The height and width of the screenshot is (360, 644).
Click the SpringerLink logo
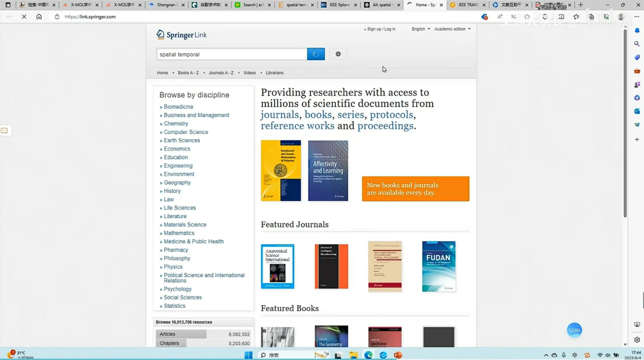182,35
